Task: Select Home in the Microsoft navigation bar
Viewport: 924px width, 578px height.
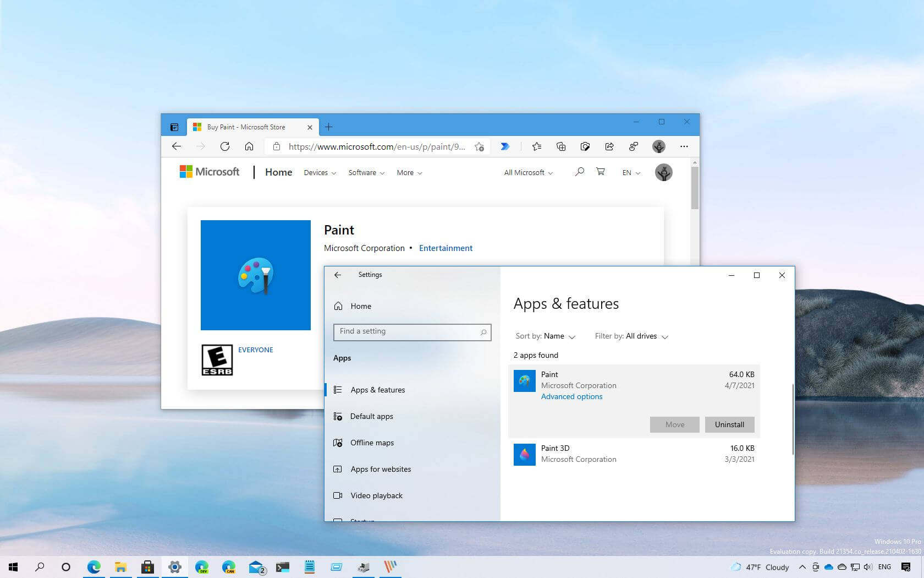Action: (278, 172)
